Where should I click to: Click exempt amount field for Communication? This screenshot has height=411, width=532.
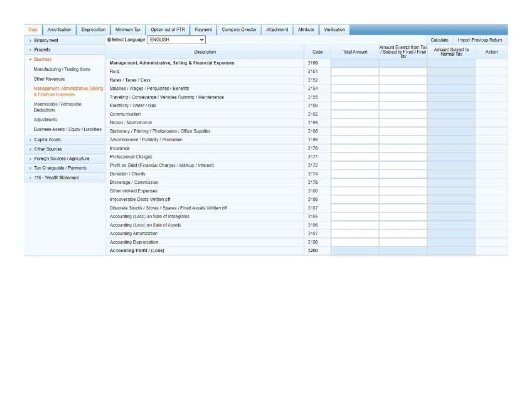click(x=403, y=114)
